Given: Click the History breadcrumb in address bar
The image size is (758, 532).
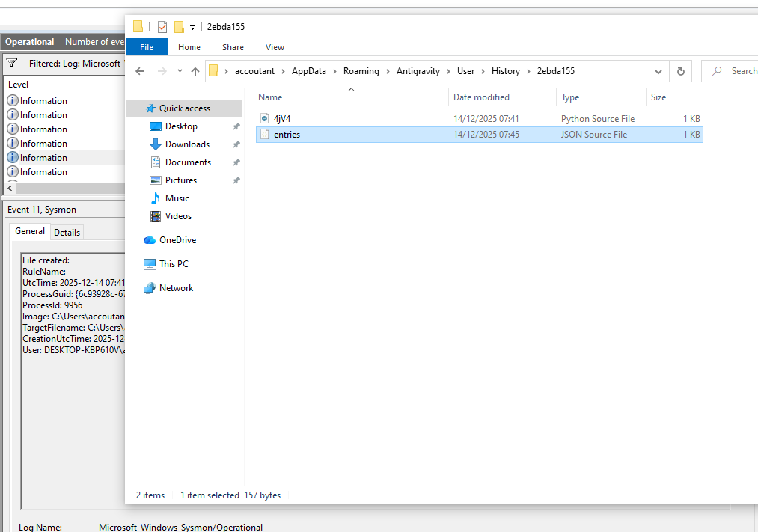Looking at the screenshot, I should (505, 71).
